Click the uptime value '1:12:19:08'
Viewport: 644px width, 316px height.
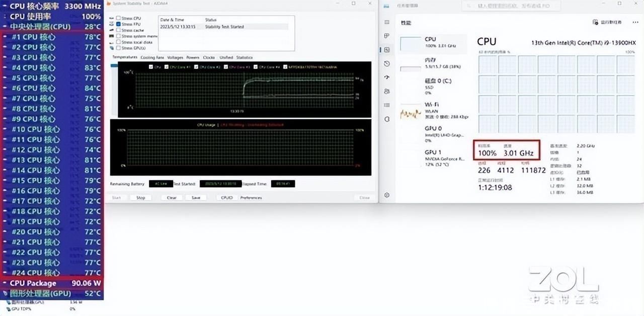[495, 187]
